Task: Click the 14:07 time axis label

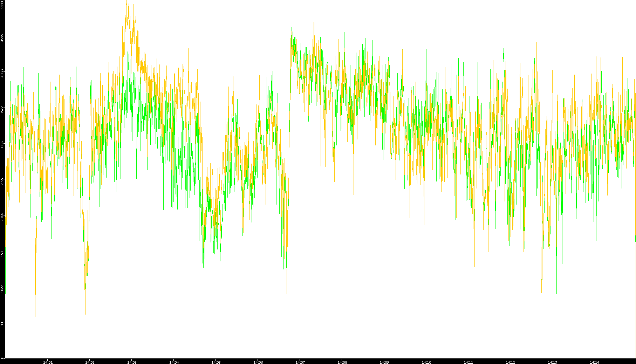Action: tap(300, 362)
